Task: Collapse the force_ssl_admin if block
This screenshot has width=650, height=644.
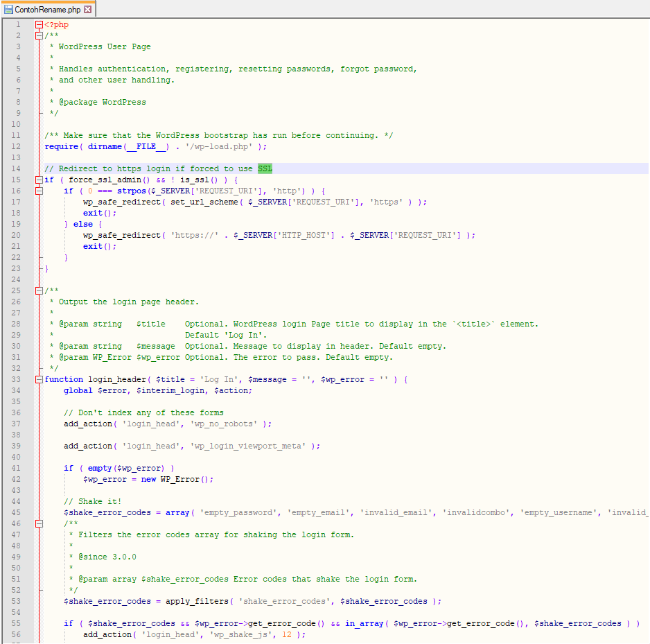Action: tap(39, 180)
